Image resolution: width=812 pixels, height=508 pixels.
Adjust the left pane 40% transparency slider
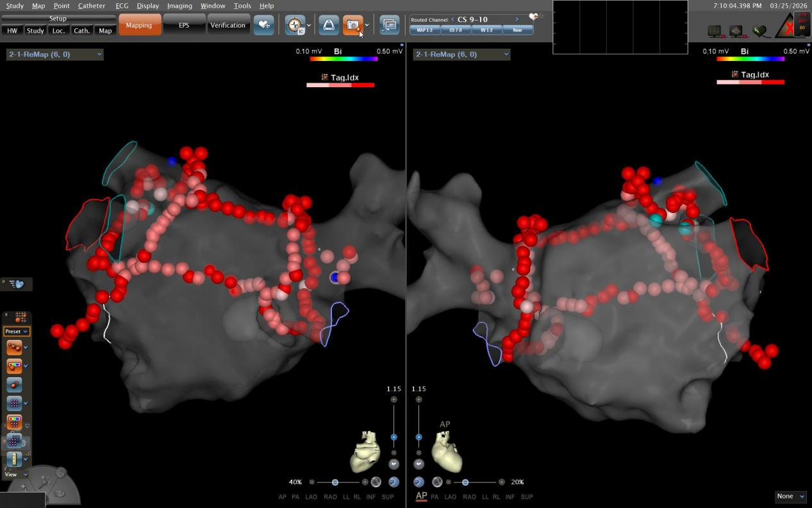click(x=335, y=482)
